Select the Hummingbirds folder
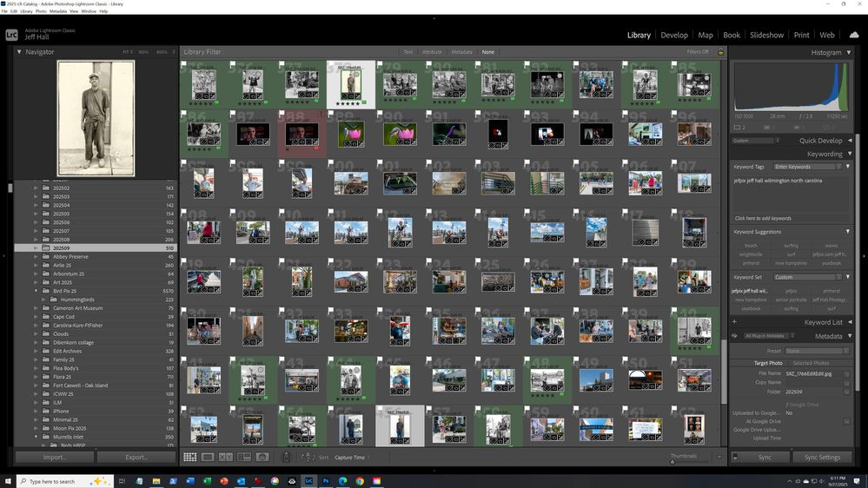Image resolution: width=868 pixels, height=488 pixels. [x=77, y=300]
